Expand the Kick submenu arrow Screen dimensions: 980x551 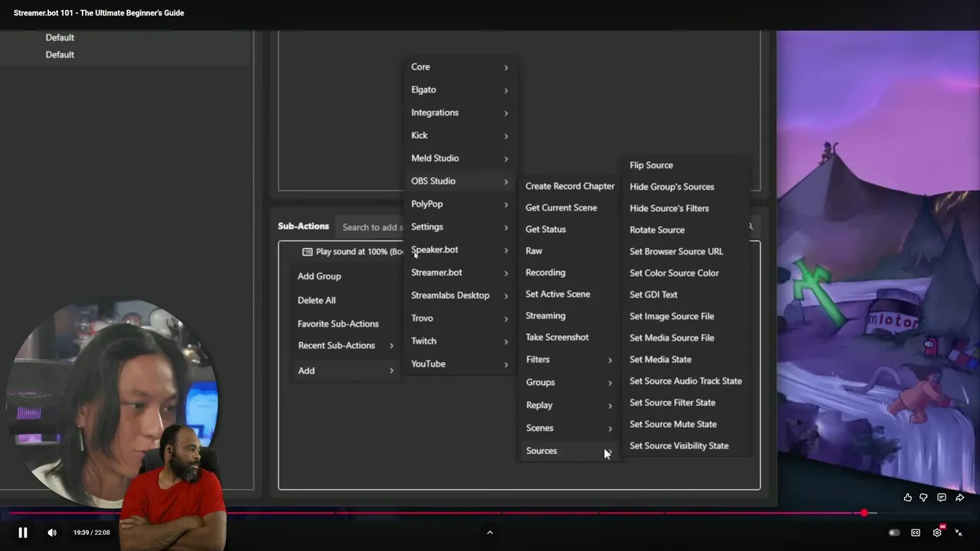click(x=506, y=136)
